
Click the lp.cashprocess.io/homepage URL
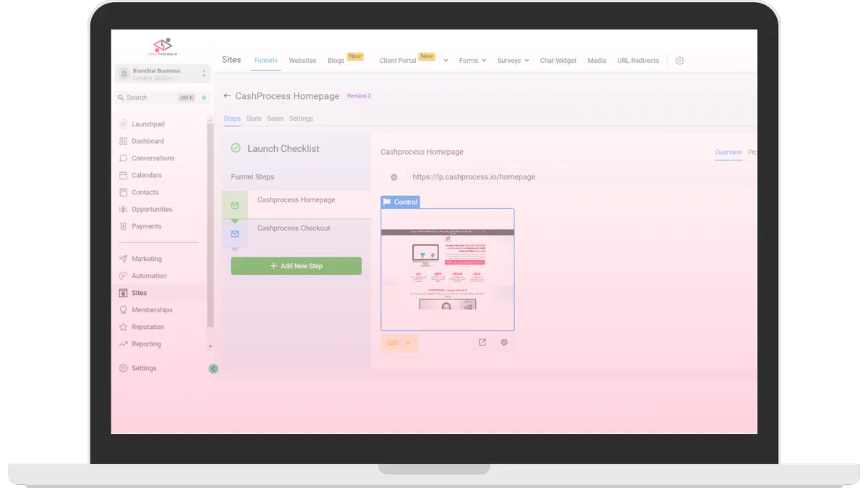(x=474, y=177)
